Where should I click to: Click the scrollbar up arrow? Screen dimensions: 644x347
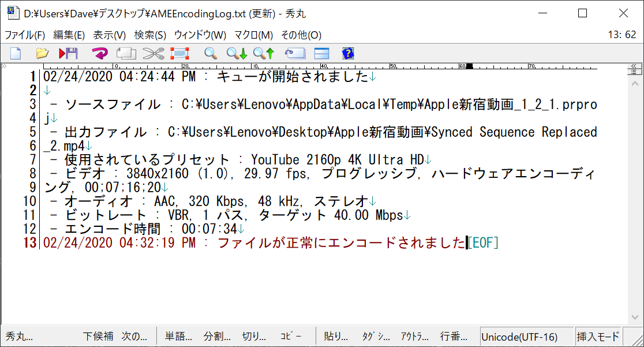click(x=635, y=84)
